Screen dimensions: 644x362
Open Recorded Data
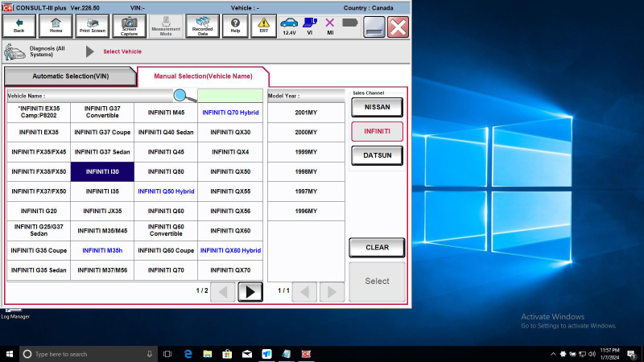(203, 26)
